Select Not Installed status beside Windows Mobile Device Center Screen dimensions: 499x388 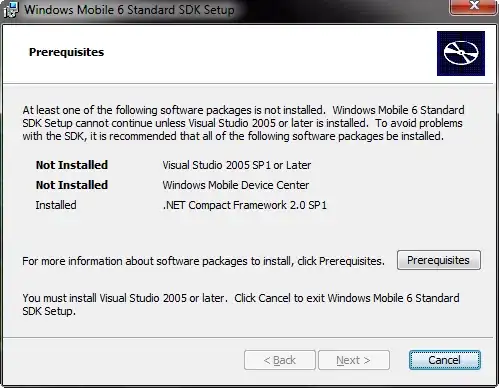[x=72, y=185]
